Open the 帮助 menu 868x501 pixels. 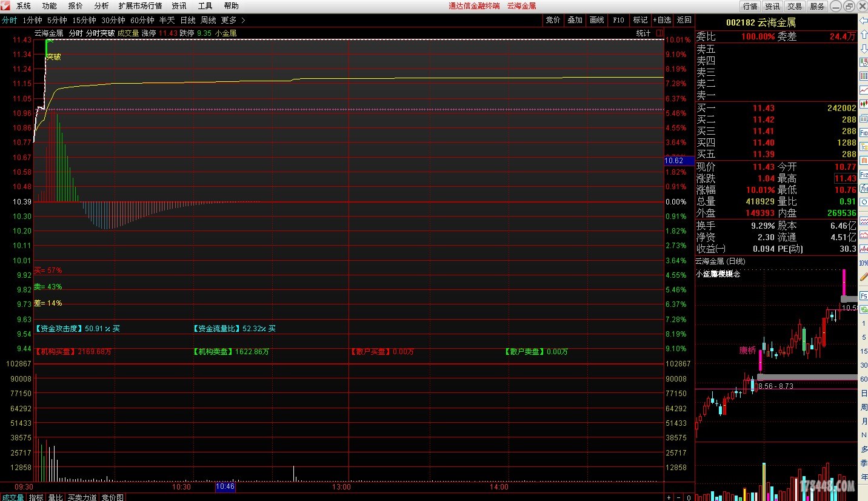pos(231,6)
